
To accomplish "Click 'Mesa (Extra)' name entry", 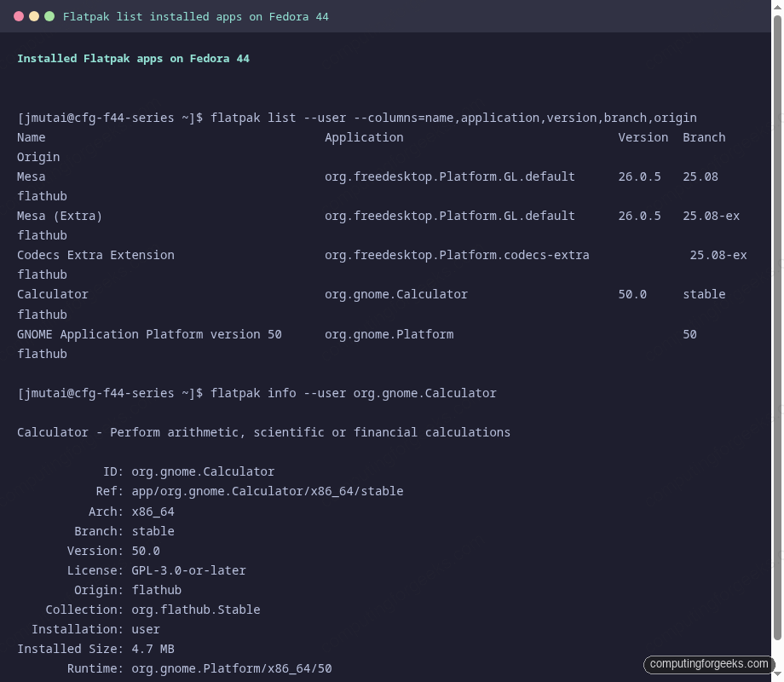I will (x=60, y=217).
